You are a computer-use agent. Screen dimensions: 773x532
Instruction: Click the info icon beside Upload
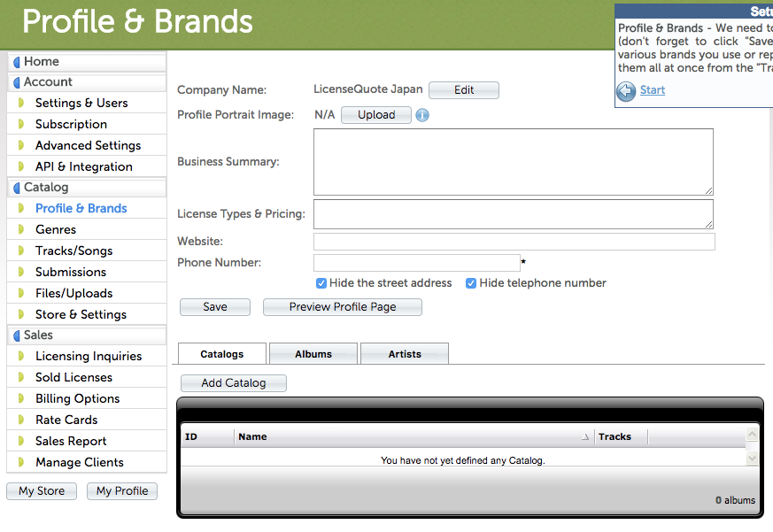tap(422, 115)
